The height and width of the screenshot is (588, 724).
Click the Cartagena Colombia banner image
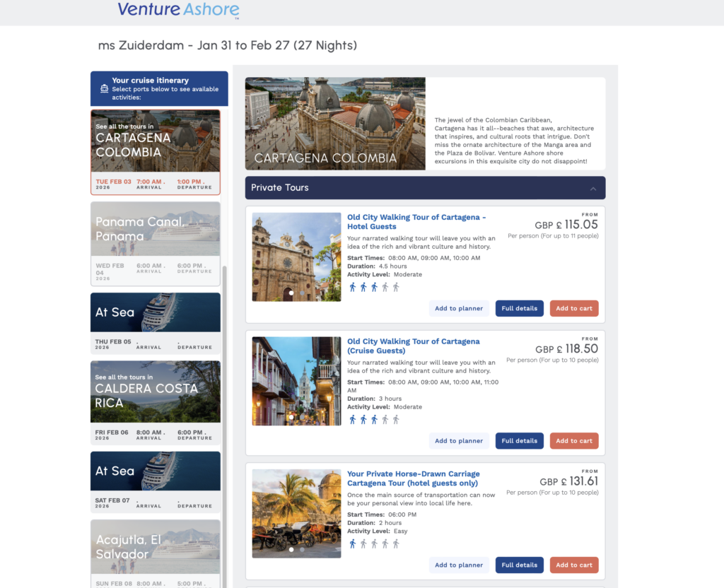335,124
